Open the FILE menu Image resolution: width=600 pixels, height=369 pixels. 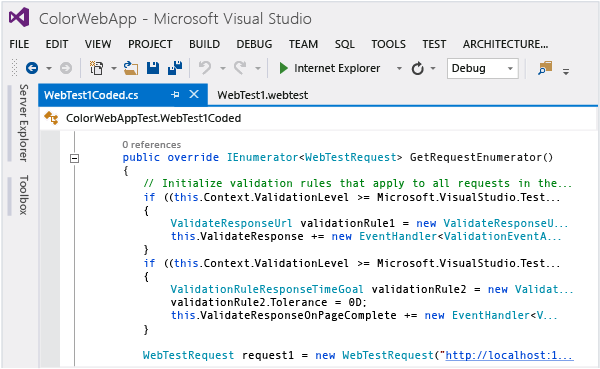click(19, 44)
